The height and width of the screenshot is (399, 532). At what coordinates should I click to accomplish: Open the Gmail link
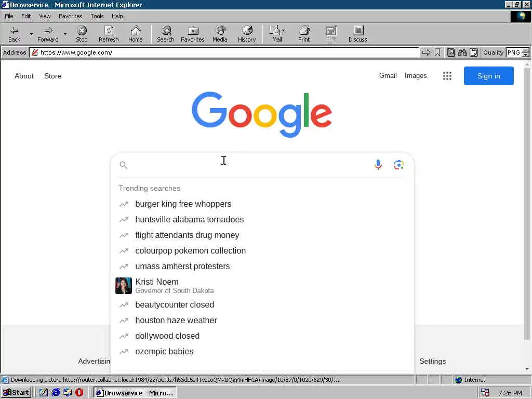pos(388,76)
